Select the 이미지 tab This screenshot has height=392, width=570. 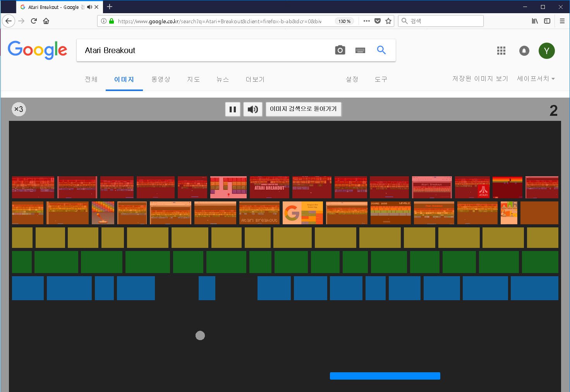[124, 79]
